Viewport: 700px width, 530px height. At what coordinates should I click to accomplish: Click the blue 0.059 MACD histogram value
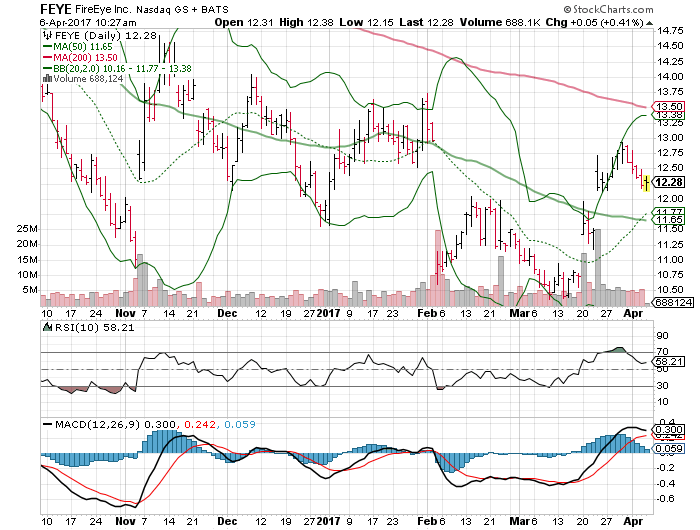tap(240, 425)
